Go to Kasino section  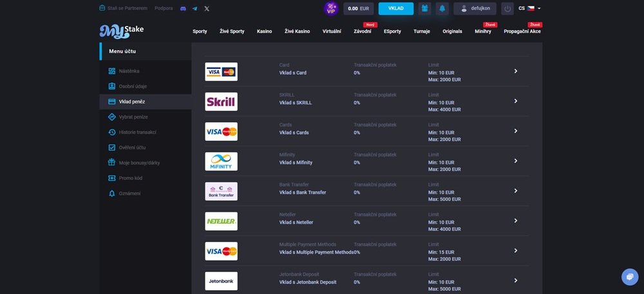click(265, 32)
